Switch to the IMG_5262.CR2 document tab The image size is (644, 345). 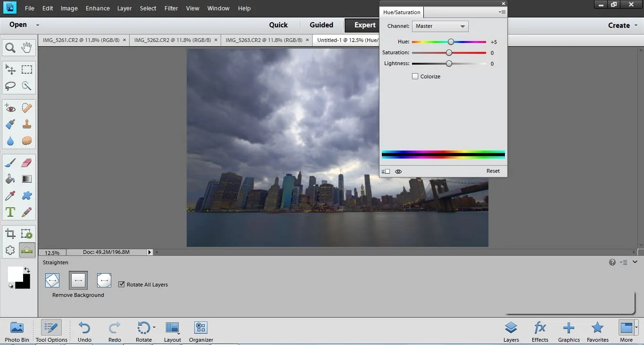pyautogui.click(x=172, y=40)
